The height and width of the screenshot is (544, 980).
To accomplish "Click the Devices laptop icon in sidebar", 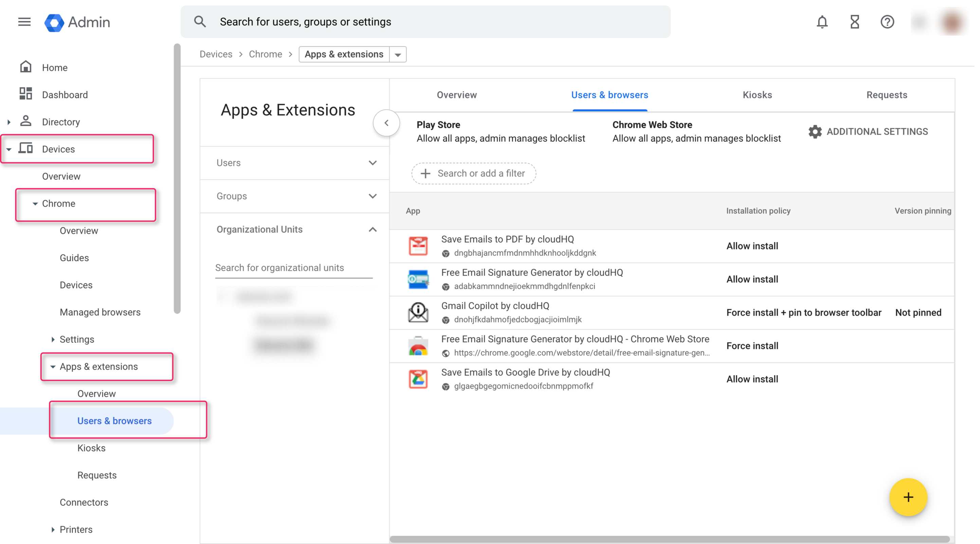I will 25,148.
